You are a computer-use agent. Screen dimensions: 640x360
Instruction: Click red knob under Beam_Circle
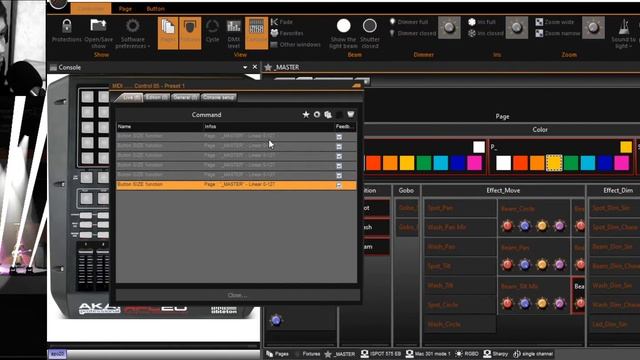click(x=507, y=225)
